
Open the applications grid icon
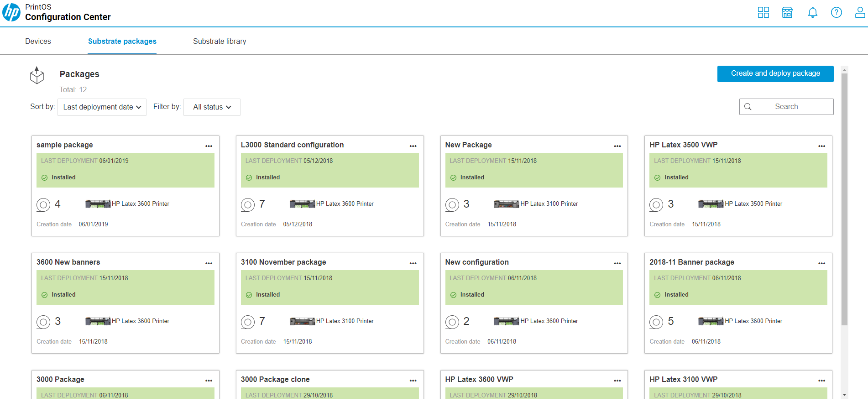pyautogui.click(x=763, y=12)
